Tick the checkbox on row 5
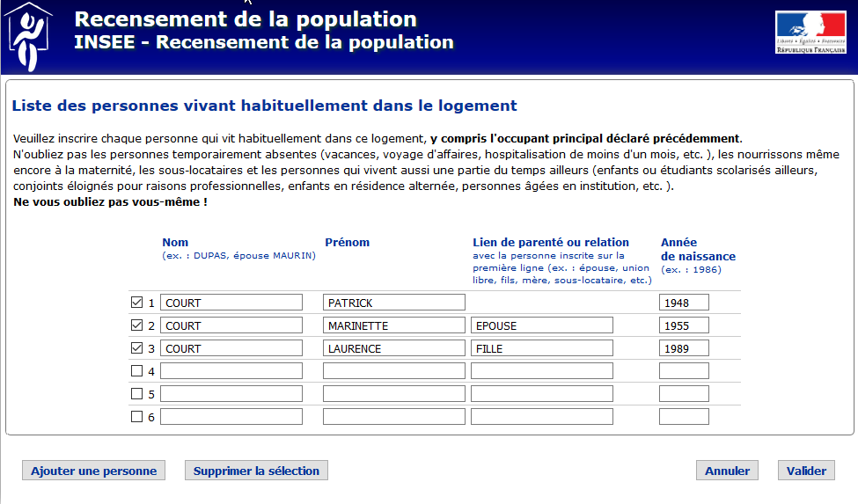 (x=136, y=394)
